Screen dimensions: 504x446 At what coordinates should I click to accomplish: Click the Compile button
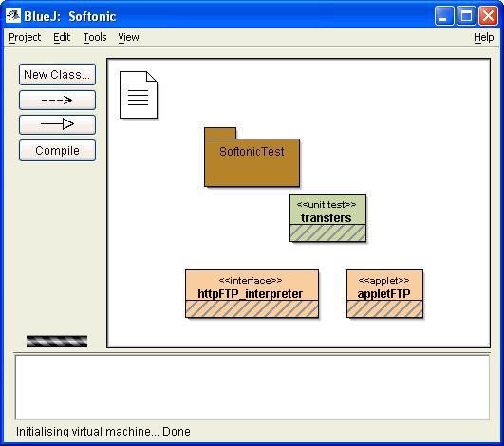tap(57, 150)
